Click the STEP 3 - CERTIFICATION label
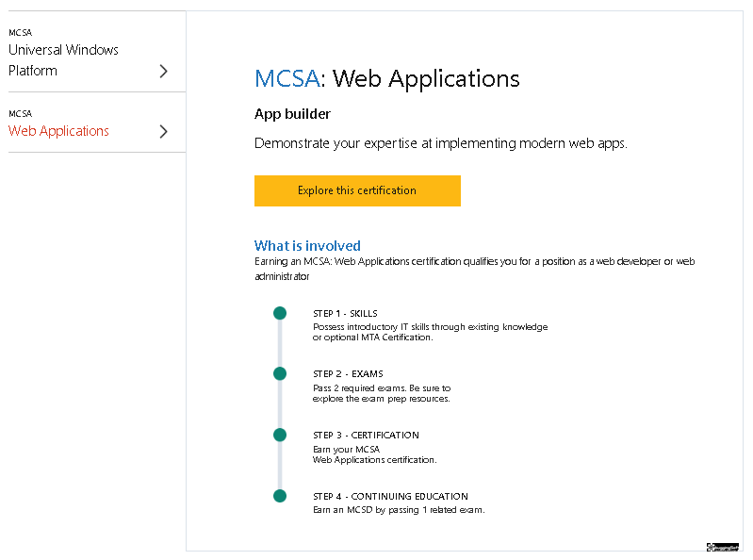 (x=366, y=436)
